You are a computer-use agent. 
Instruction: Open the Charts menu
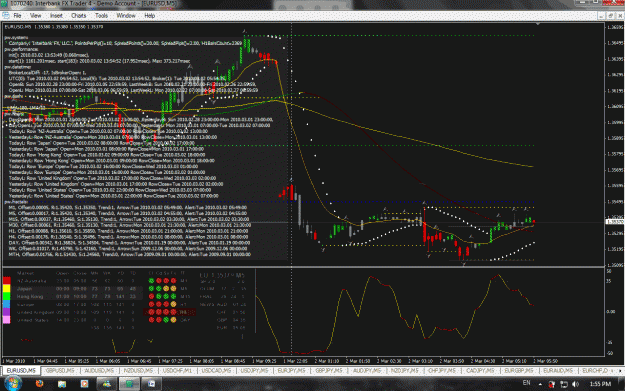pos(79,16)
